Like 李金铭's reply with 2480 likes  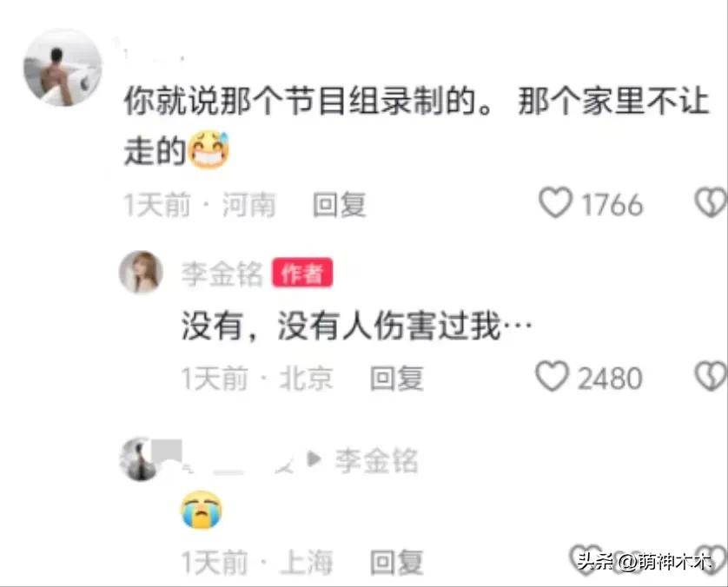tap(552, 376)
